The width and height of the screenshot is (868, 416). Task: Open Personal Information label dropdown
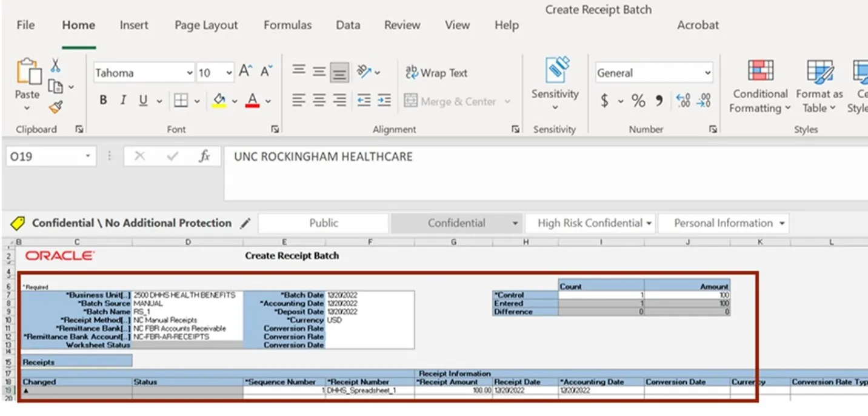tap(782, 223)
